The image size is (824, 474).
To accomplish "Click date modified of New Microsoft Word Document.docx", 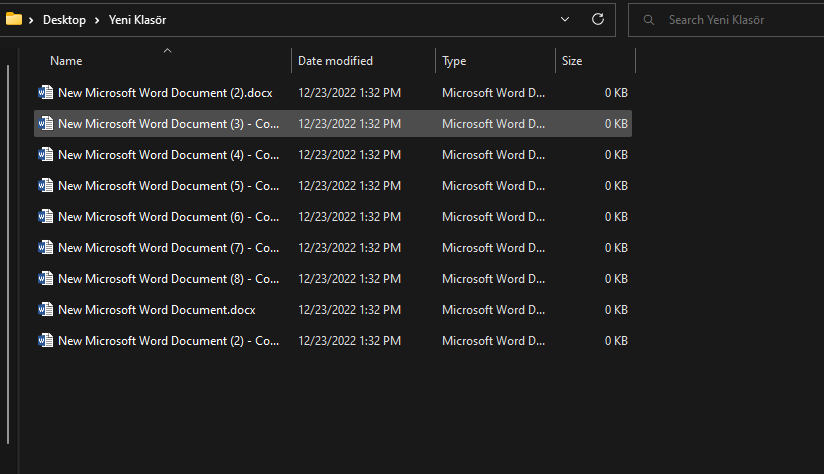I will [349, 310].
